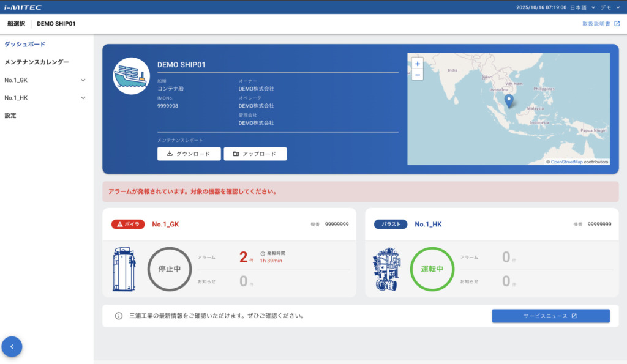Viewport: 627px width, 364px height.
Task: Click the 運転中 status circle
Action: point(432,269)
